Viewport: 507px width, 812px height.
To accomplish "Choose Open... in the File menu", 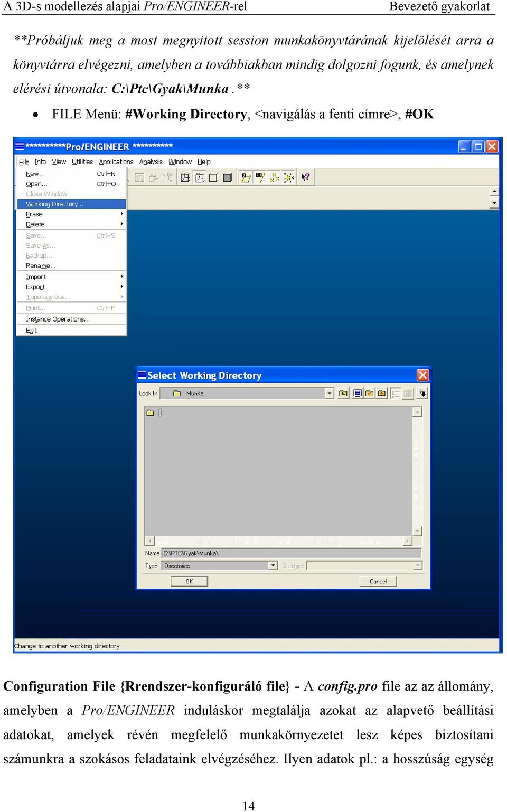I will coord(71,184).
